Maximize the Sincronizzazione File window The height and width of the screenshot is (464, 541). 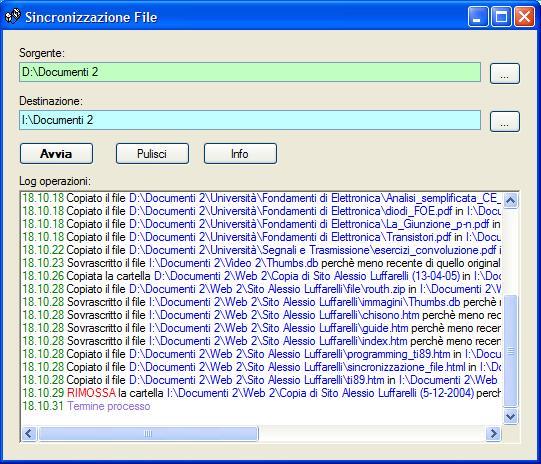tap(501, 16)
